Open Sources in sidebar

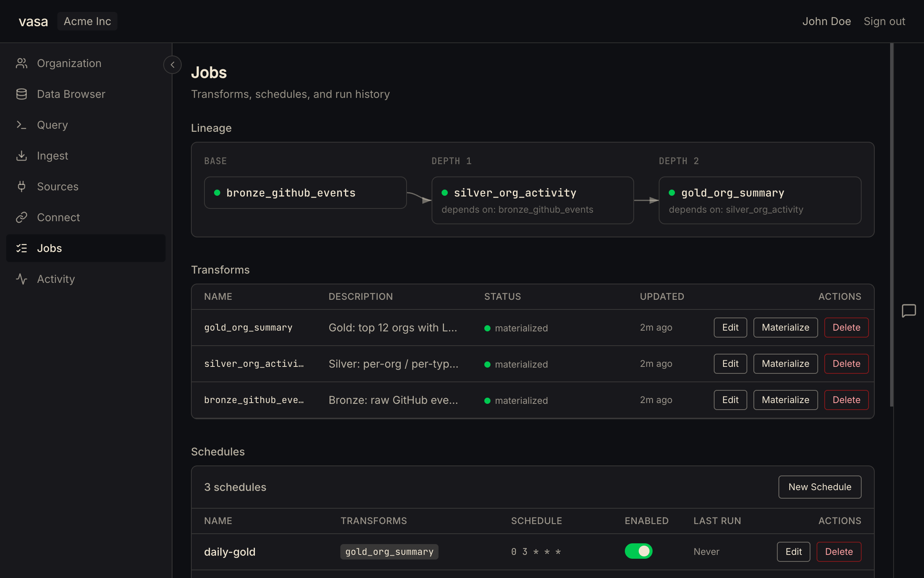click(86, 187)
